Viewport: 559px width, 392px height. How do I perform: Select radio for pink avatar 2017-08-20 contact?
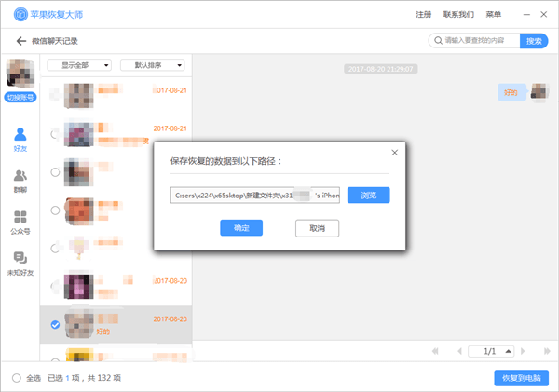tap(55, 286)
